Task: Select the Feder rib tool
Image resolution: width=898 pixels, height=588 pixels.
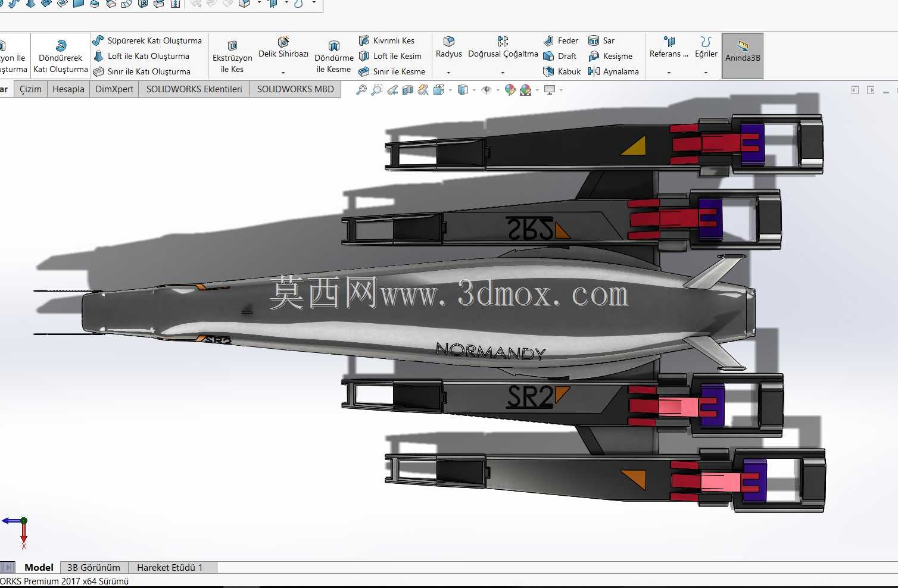Action: 560,40
